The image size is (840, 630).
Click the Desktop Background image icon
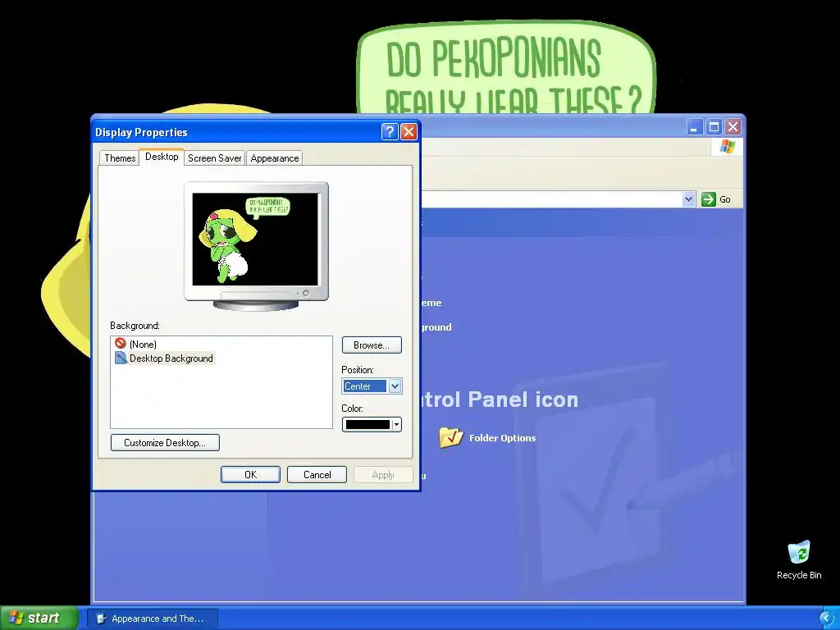pos(121,358)
